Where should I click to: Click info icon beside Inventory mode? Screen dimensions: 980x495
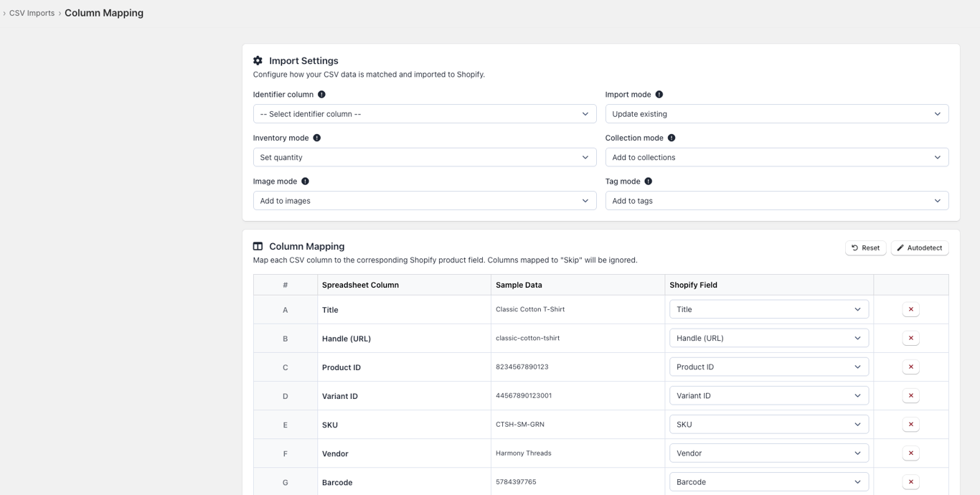coord(316,138)
